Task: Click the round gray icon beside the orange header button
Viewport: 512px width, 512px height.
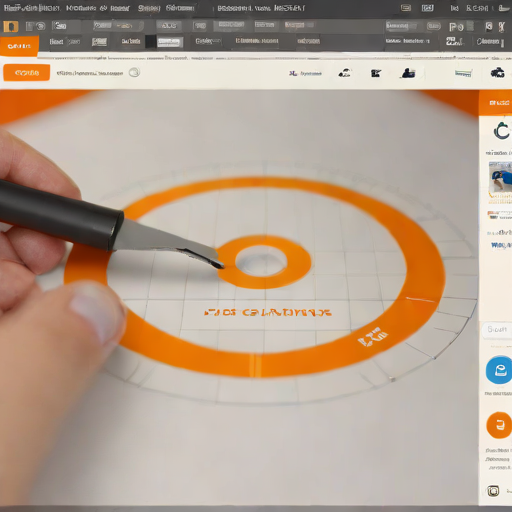Action: point(134,72)
